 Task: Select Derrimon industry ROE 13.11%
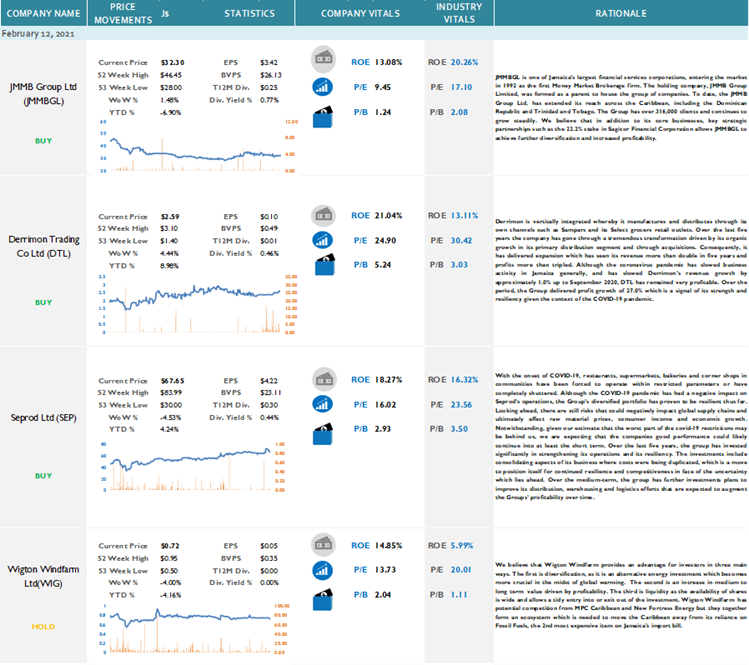tap(464, 215)
